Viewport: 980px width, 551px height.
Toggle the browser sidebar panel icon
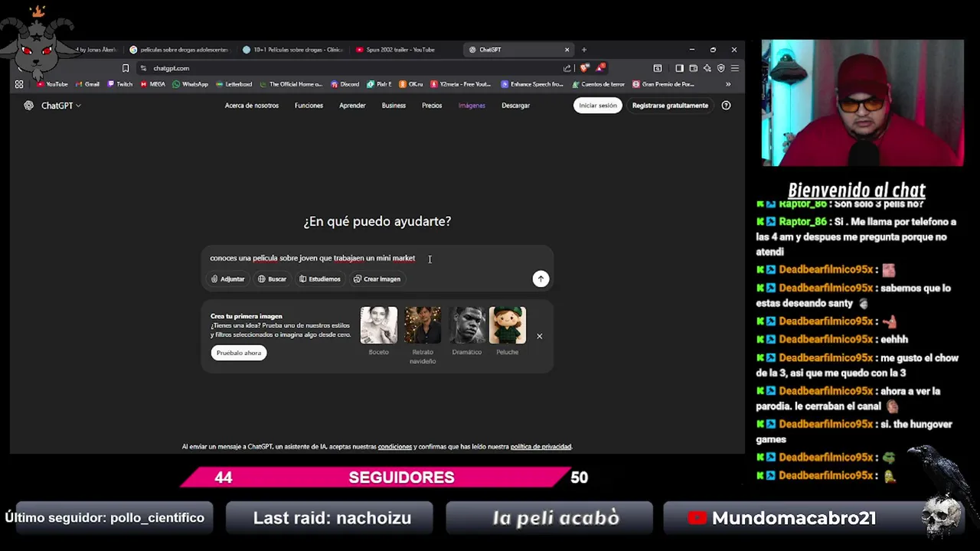[679, 68]
